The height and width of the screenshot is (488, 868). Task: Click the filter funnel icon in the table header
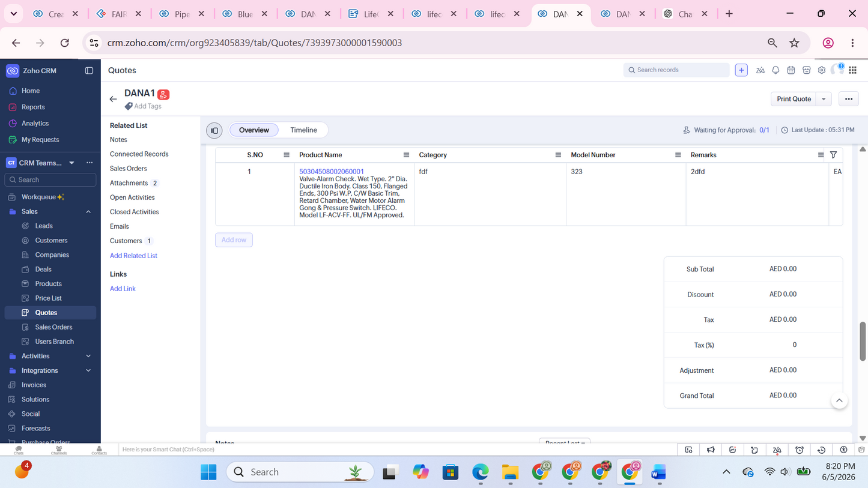[833, 155]
